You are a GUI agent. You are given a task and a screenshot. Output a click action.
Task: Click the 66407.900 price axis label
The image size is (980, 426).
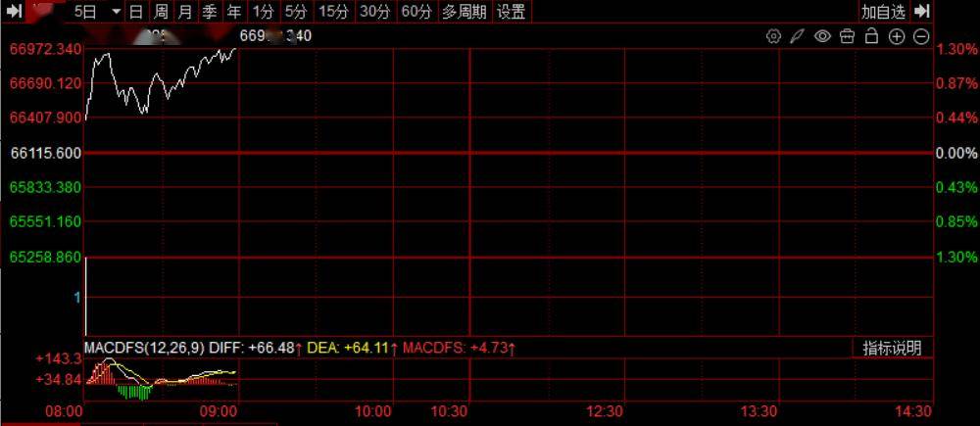(x=46, y=118)
